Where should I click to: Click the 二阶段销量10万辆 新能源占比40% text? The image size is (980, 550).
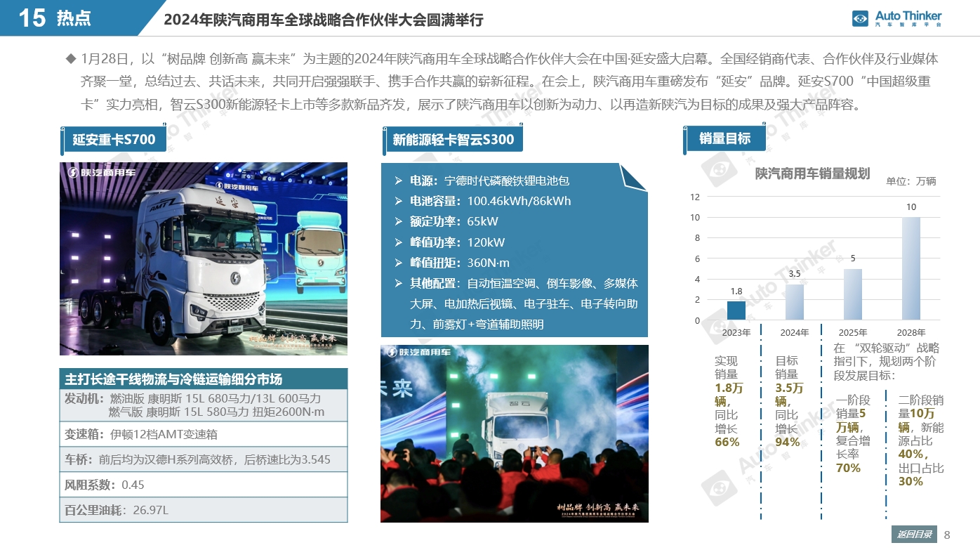[921, 440]
